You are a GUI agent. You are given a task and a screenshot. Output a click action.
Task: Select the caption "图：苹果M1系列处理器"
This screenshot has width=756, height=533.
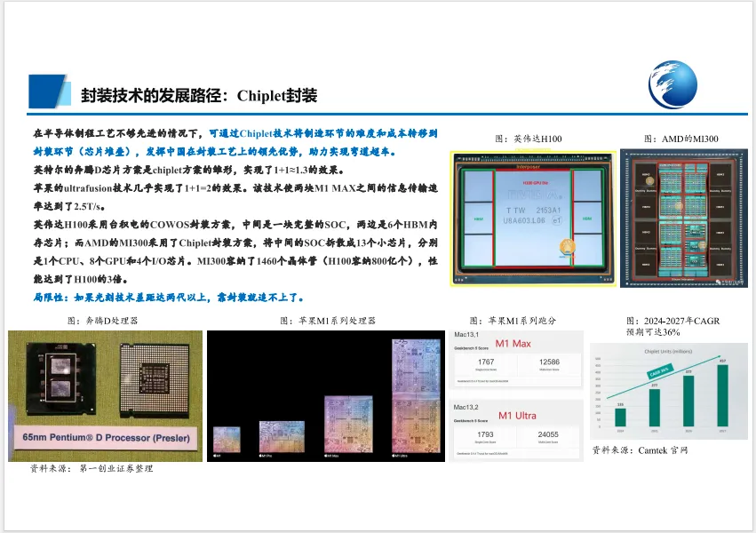tap(328, 321)
